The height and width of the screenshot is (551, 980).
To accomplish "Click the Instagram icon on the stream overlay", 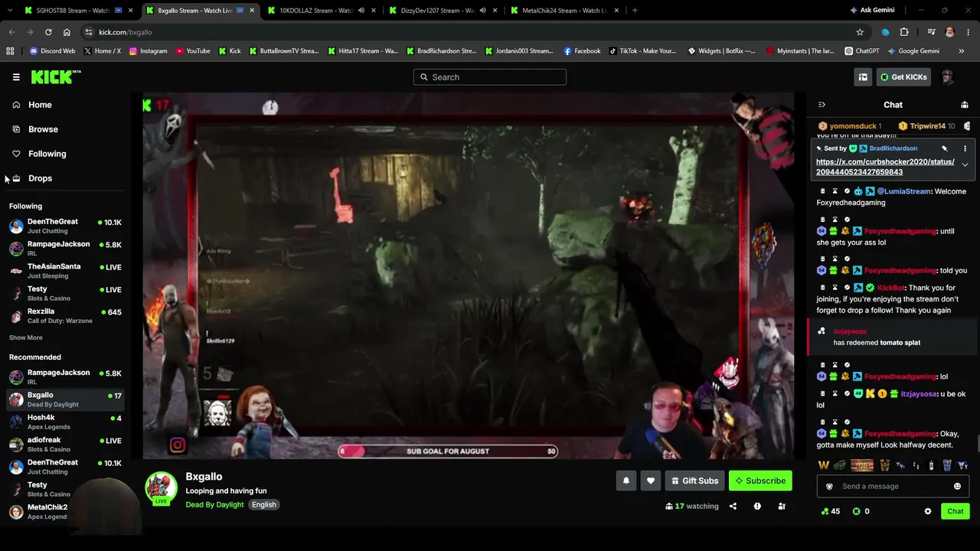I will pos(178,445).
